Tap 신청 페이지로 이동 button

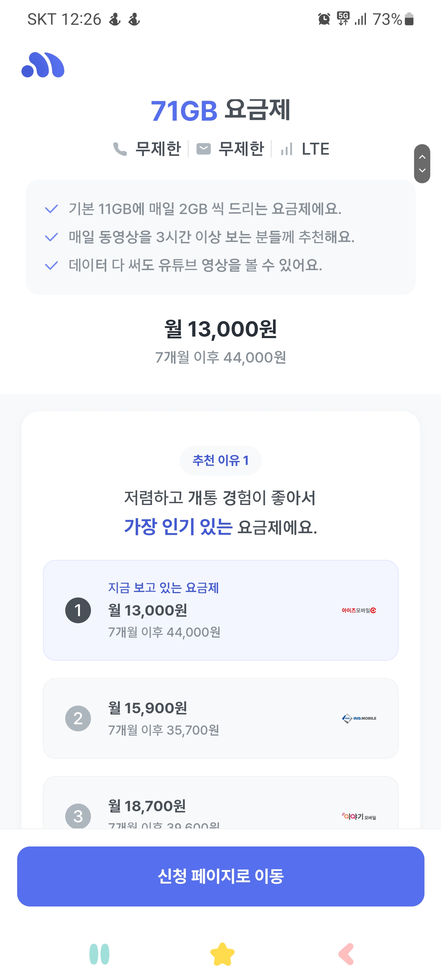pyautogui.click(x=221, y=876)
